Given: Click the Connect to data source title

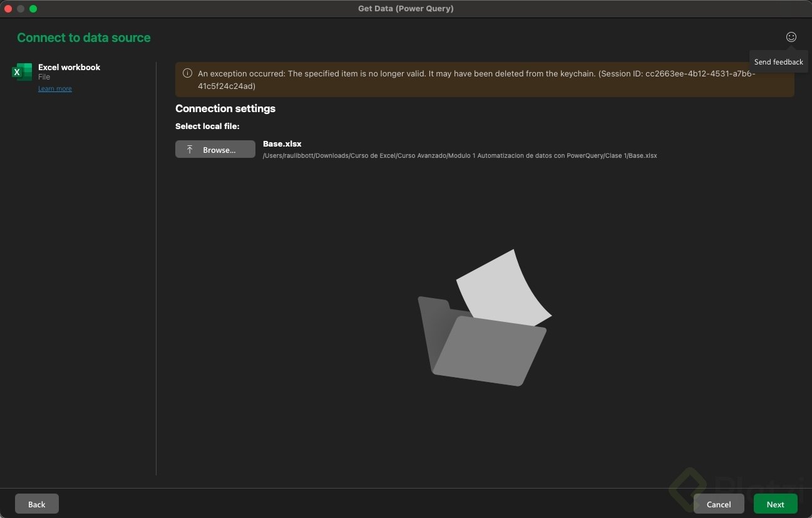Looking at the screenshot, I should tap(84, 38).
